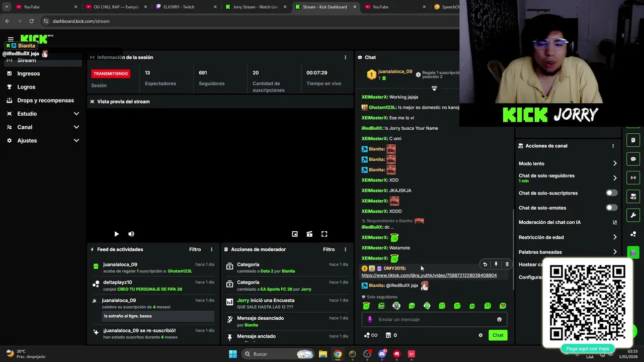Open the wrench tools icon in right rail
The image size is (644, 362).
pos(633,215)
